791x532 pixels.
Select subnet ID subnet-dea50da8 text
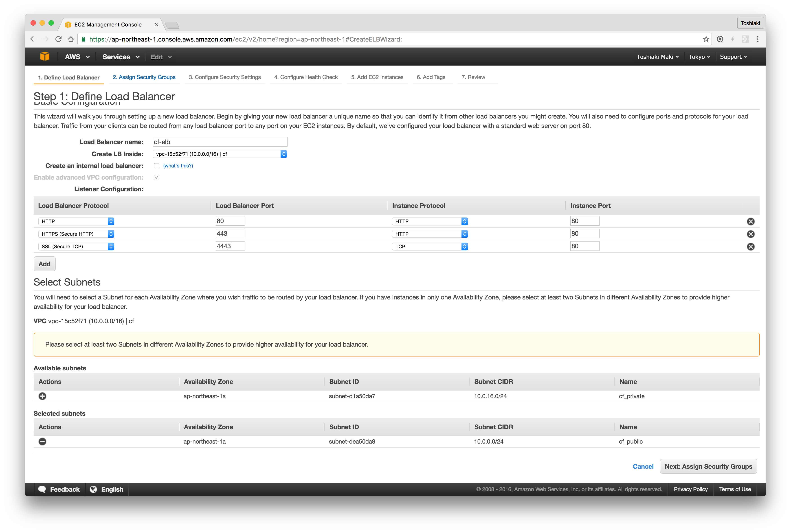[352, 441]
